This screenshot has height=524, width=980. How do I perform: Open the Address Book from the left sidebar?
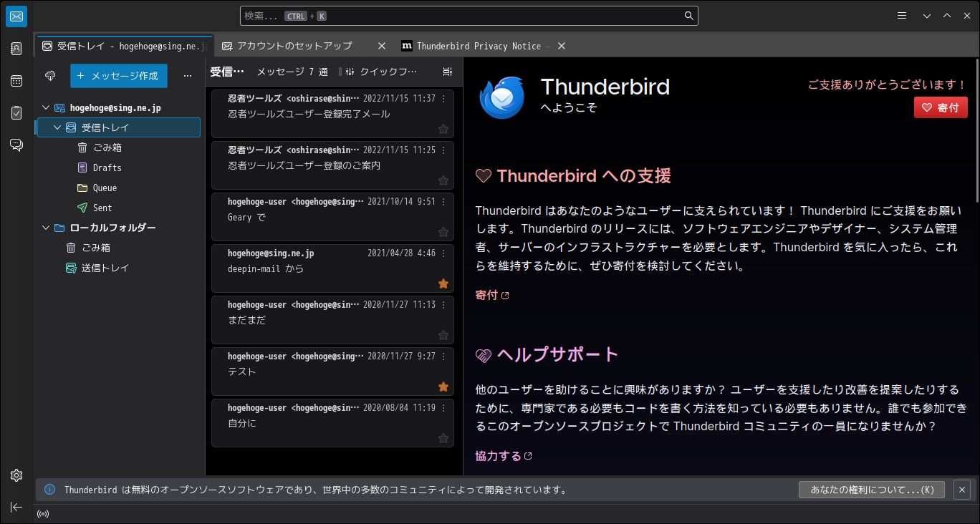coord(16,47)
